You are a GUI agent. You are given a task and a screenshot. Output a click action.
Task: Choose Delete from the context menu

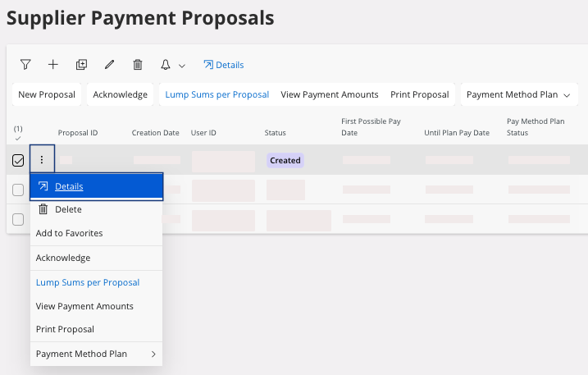coord(68,209)
